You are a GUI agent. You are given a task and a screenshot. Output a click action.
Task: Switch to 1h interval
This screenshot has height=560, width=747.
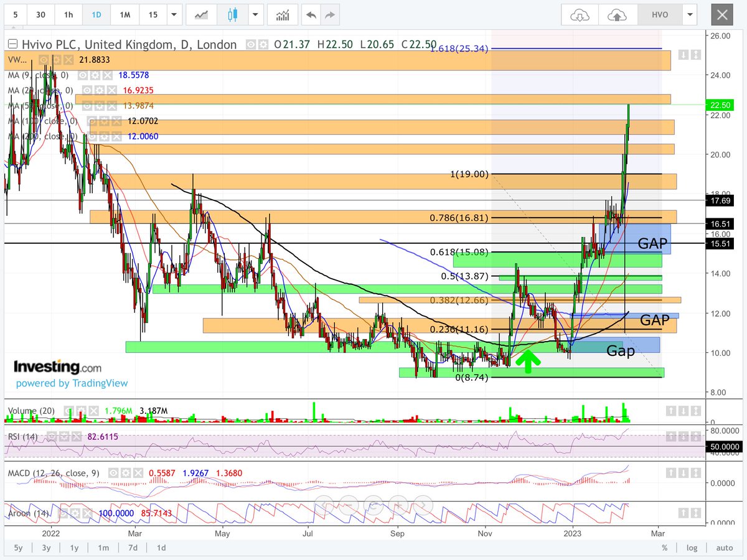tap(68, 14)
